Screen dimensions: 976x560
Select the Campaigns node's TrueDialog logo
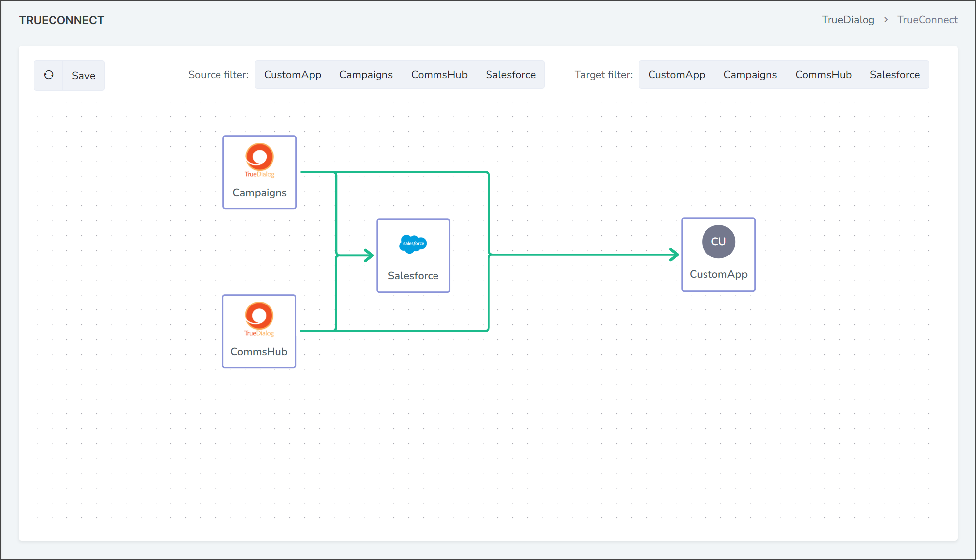click(260, 160)
